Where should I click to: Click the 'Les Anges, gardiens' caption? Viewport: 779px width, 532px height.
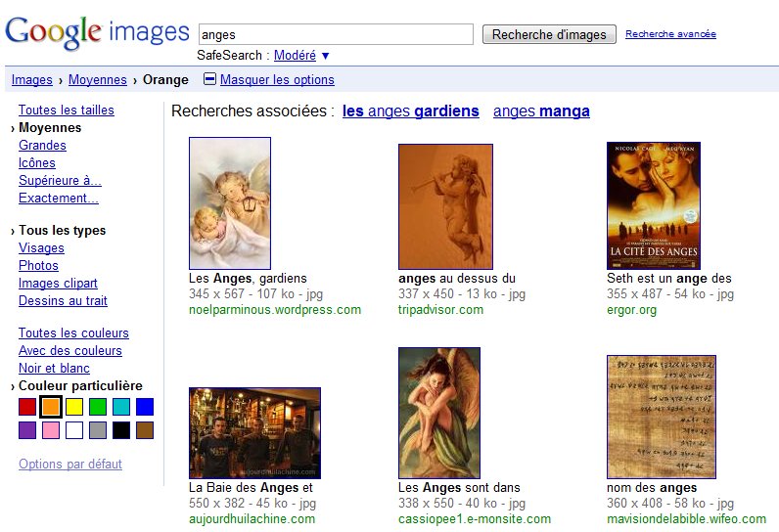[x=248, y=279]
